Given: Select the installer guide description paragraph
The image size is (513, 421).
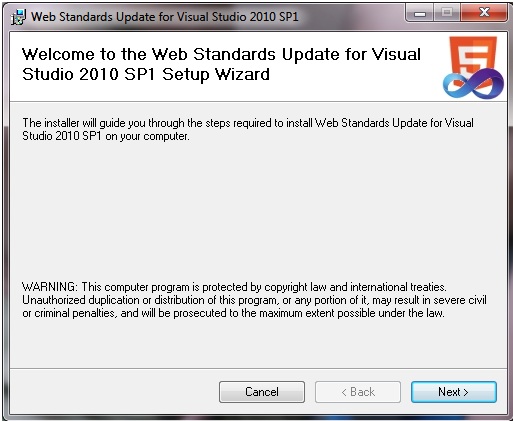Looking at the screenshot, I should pos(248,129).
